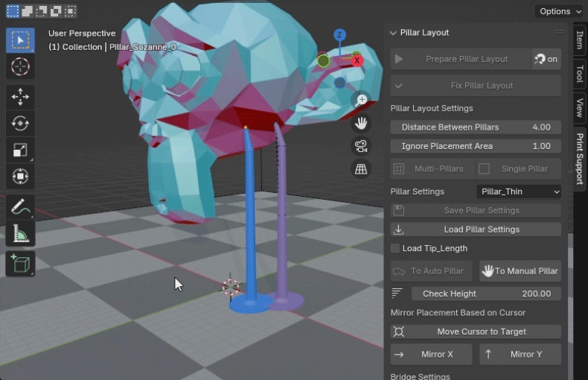The width and height of the screenshot is (588, 380).
Task: Click the Pillar Layout Settings label
Action: (x=432, y=109)
